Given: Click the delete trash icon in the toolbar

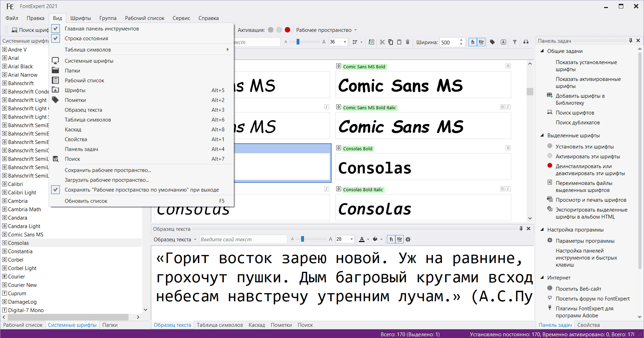Looking at the screenshot, I should [x=407, y=42].
